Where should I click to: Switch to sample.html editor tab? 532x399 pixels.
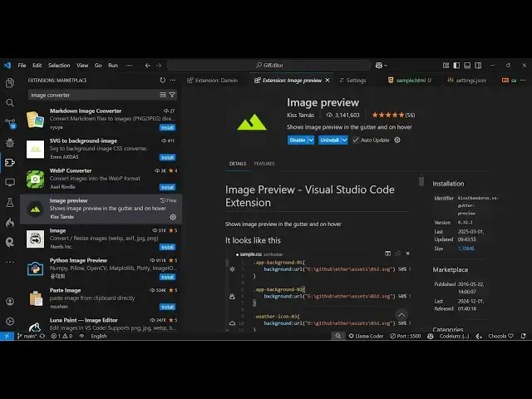coord(410,80)
